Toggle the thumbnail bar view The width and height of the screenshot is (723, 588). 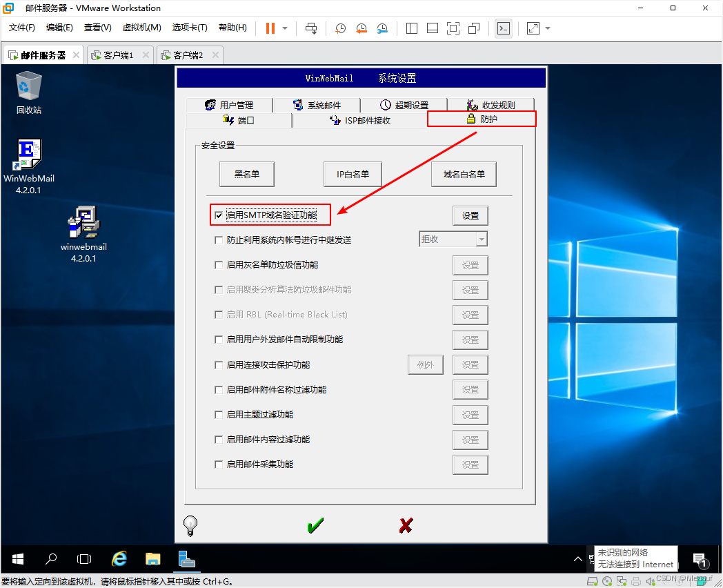click(433, 28)
